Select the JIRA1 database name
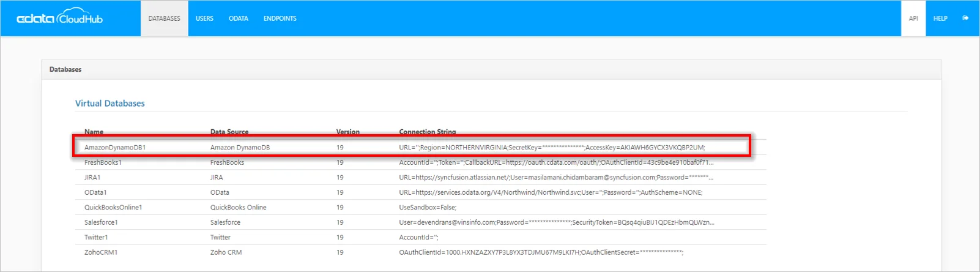The height and width of the screenshot is (272, 980). (x=92, y=178)
